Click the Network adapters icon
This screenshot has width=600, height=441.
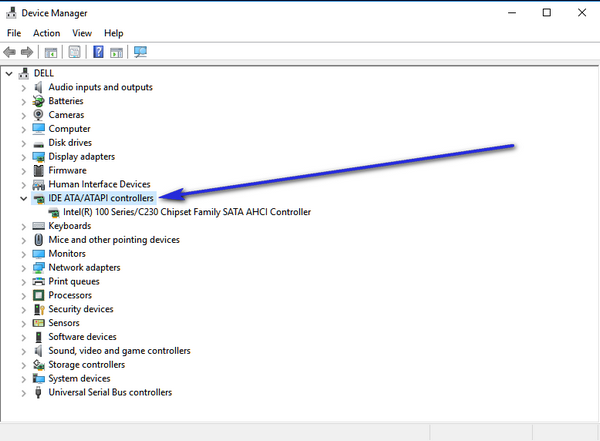point(38,268)
